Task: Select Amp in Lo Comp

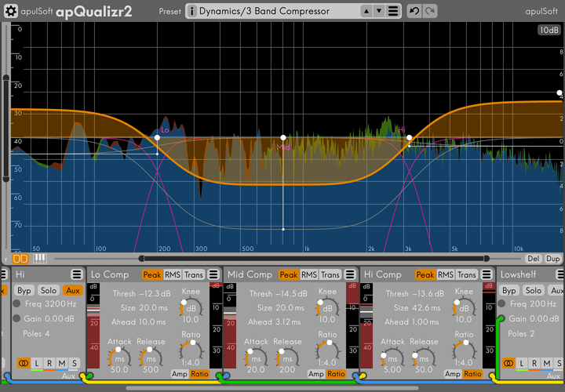Action: 180,374
